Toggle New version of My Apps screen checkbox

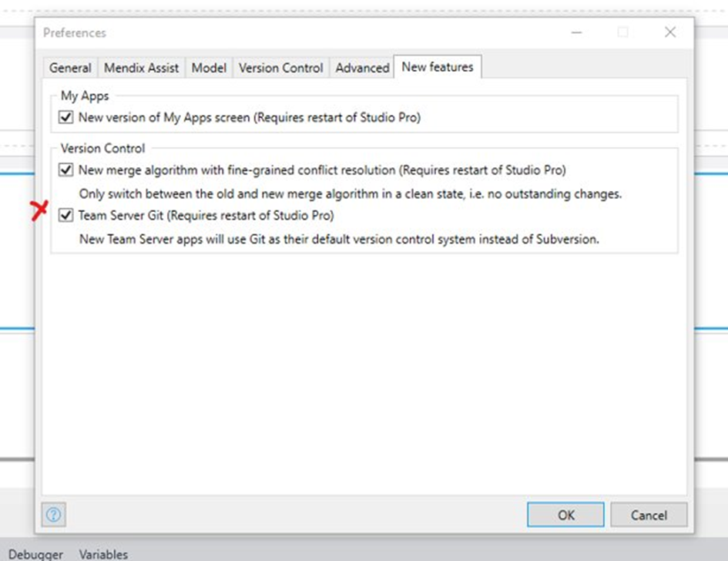[x=65, y=117]
